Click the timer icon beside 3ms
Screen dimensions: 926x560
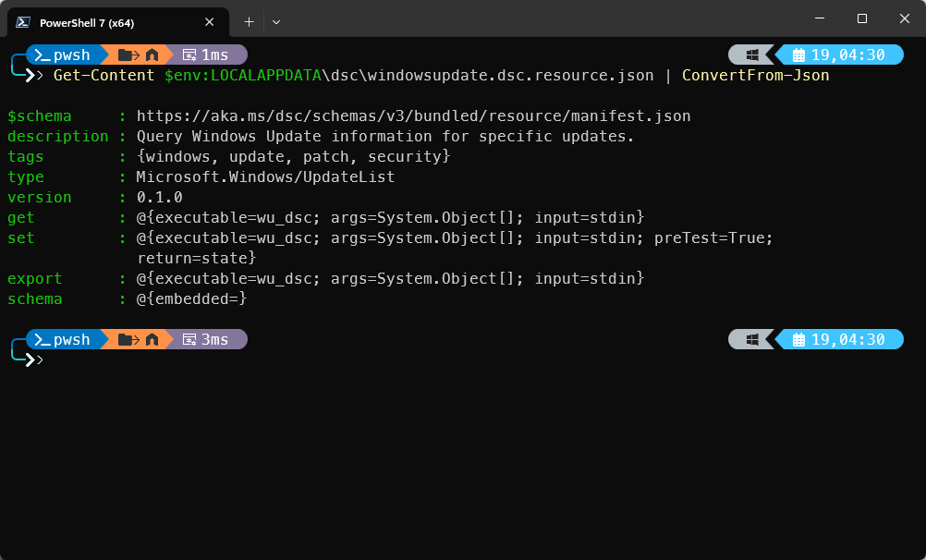(189, 340)
